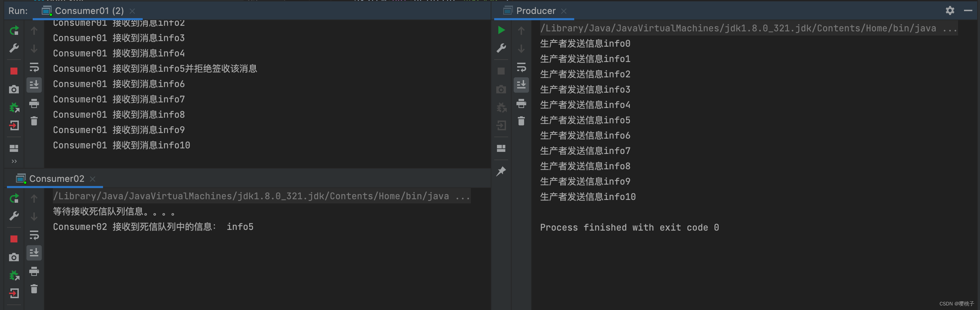Click restore layout icon in Consumer01 panel
Screen dimensions: 980x310
(14, 148)
